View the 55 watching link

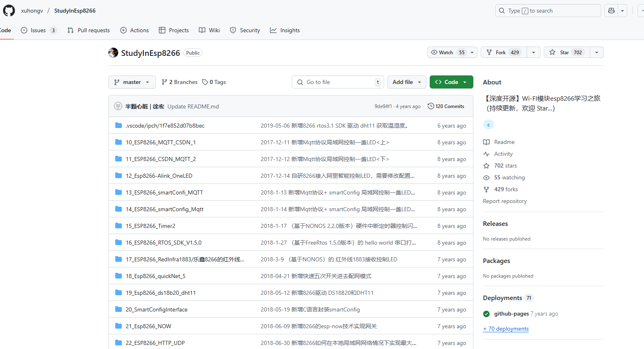pos(510,177)
